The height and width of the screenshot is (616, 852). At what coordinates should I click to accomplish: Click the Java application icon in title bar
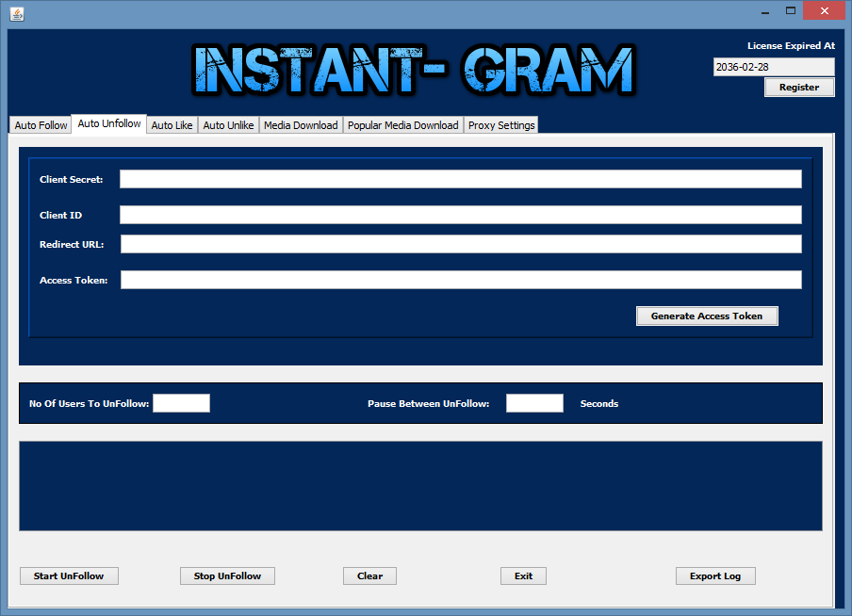[17, 13]
